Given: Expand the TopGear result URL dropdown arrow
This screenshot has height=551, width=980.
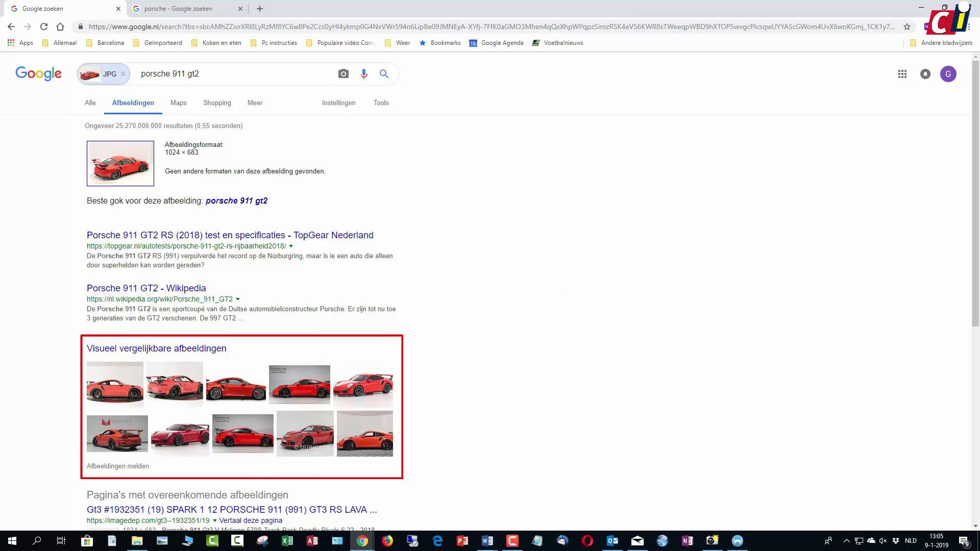Looking at the screenshot, I should (x=291, y=246).
